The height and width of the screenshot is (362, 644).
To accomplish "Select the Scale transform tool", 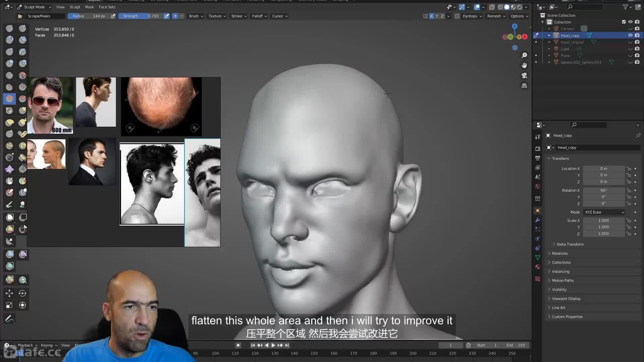I will pos(9,305).
